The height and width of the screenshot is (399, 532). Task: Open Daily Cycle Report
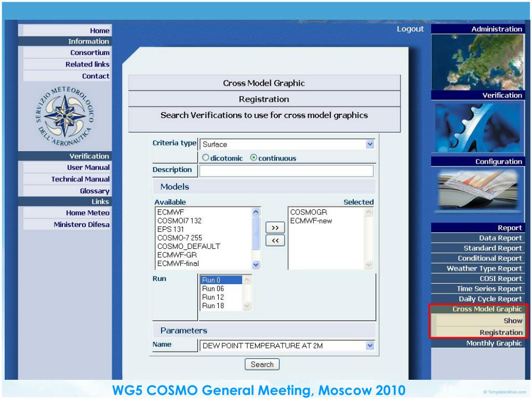(x=478, y=299)
